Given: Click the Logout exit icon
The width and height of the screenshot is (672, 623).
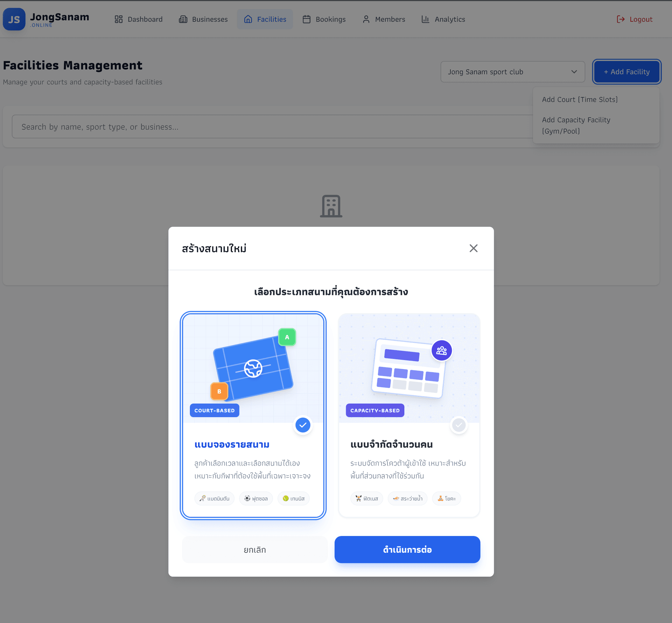Looking at the screenshot, I should pos(621,19).
